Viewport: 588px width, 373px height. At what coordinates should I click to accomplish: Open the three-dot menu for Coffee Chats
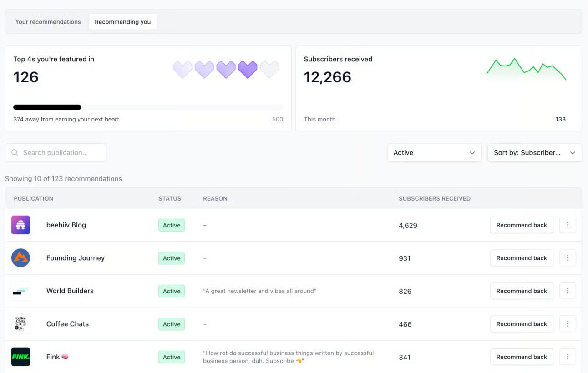(x=568, y=324)
